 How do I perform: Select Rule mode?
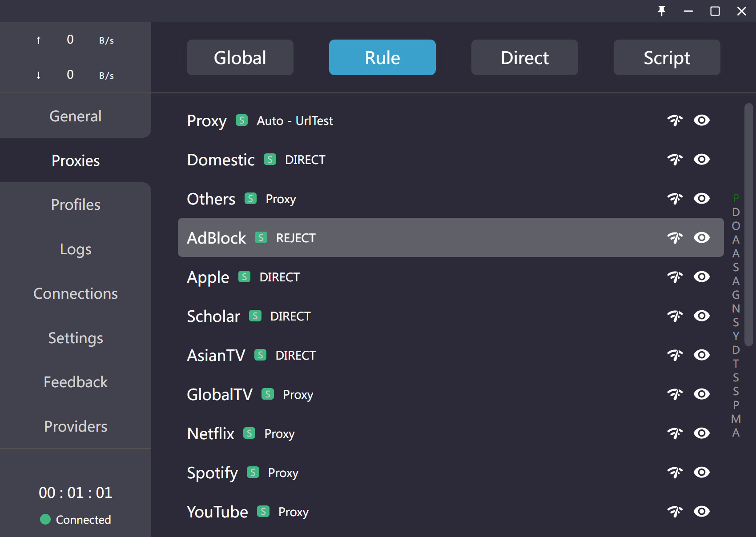tap(382, 57)
